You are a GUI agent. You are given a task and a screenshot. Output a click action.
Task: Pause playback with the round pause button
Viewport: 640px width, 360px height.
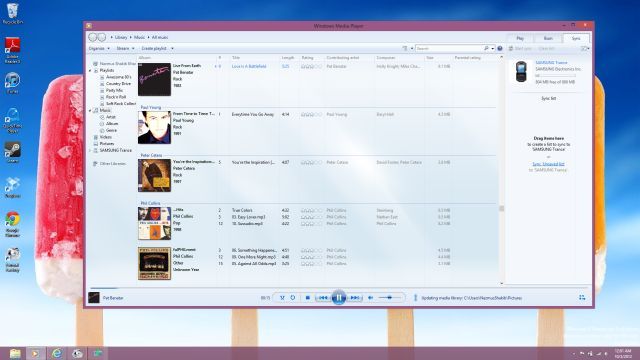tap(338, 298)
